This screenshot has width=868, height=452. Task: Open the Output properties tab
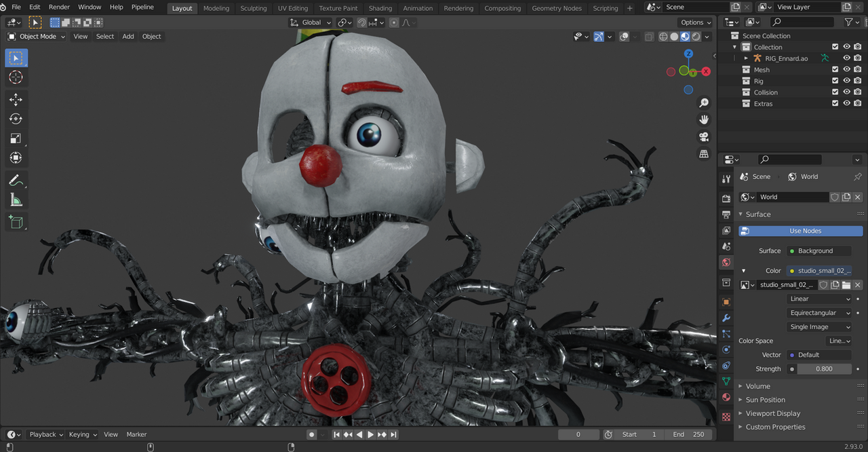[726, 214]
